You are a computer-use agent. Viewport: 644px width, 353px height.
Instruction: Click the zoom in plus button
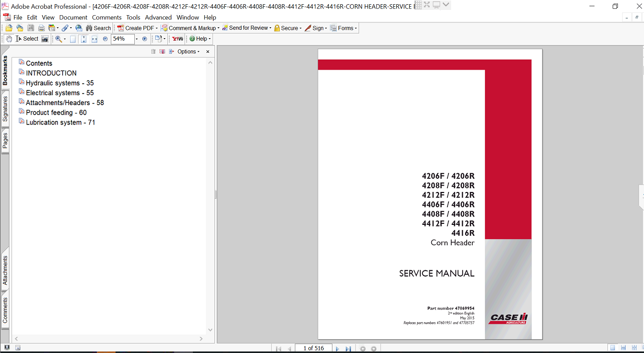pyautogui.click(x=145, y=39)
